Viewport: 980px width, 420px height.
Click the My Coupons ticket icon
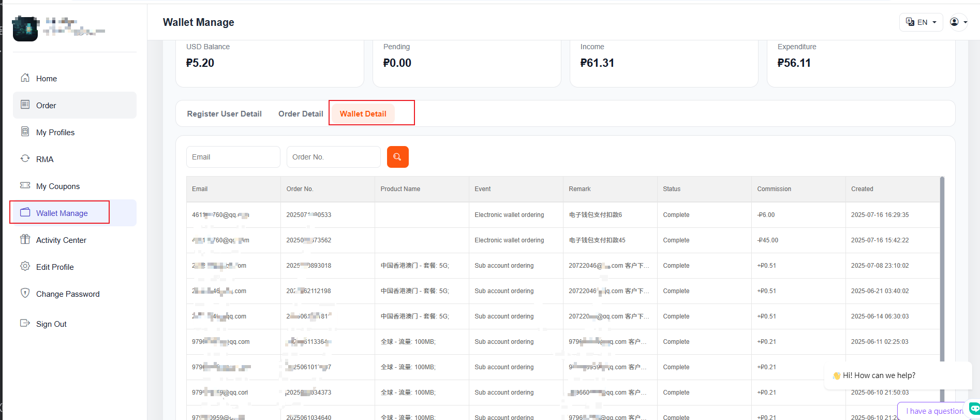(x=25, y=185)
